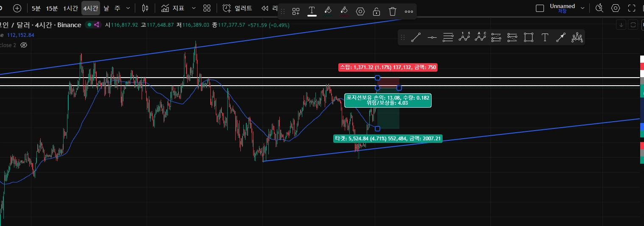Save the layout with 저장 link
This screenshot has height=226, width=644.
(562, 11)
